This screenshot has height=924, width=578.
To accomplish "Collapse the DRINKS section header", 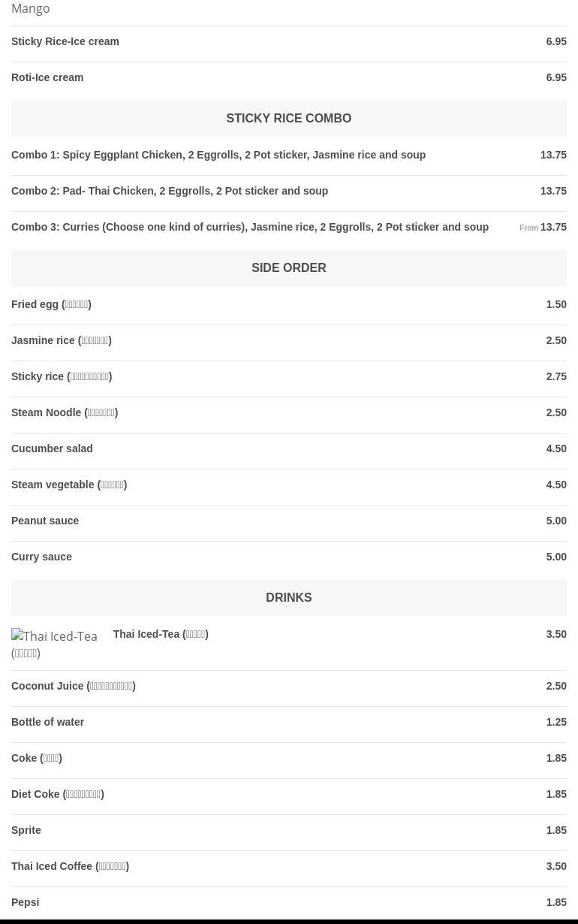I will (x=288, y=597).
